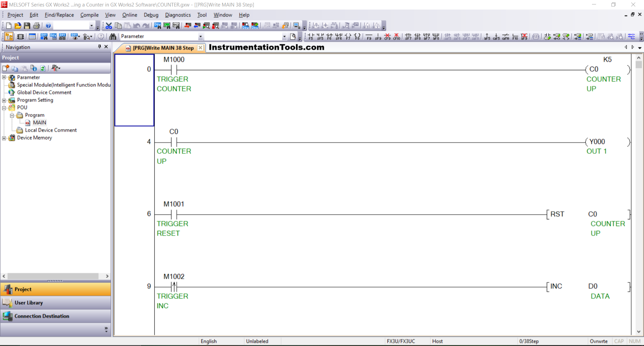Click the Cut scissors icon
This screenshot has width=644, height=346.
tap(109, 26)
